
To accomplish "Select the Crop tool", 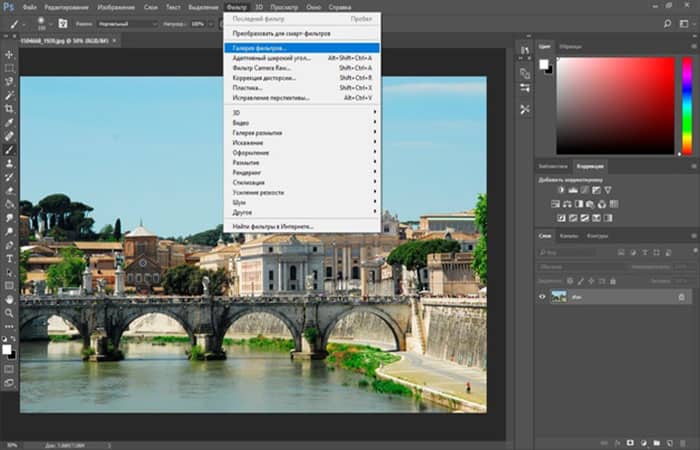I will (x=9, y=108).
